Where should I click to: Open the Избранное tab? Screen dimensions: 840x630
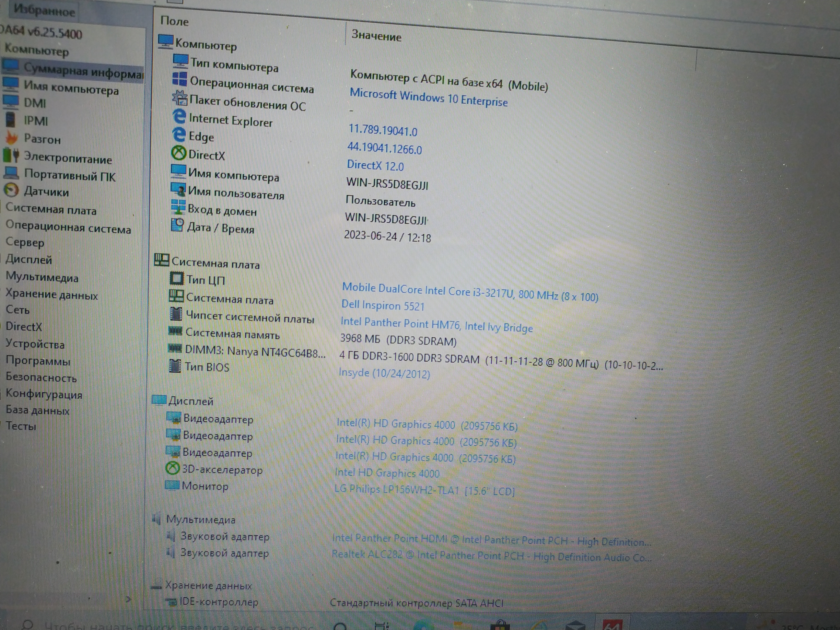44,11
